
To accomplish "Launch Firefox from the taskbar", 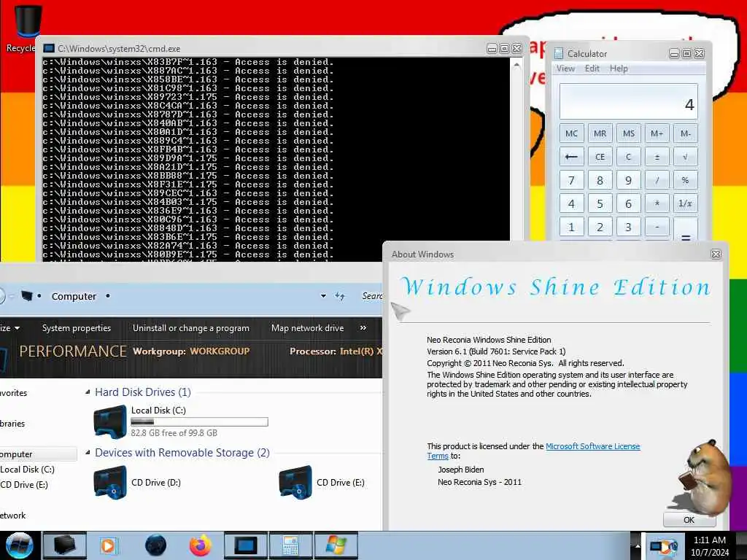I will pyautogui.click(x=201, y=545).
